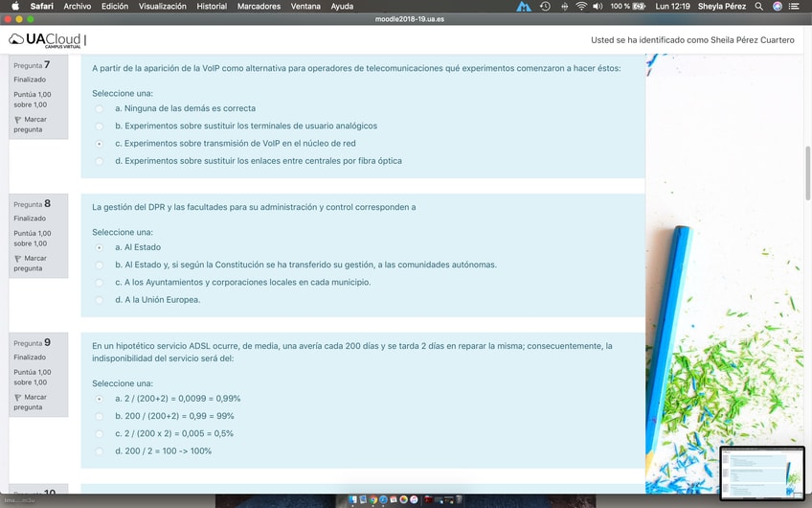Screen dimensions: 812x508
Task: Click Marcar pregunta link for question 9
Action: coord(30,403)
